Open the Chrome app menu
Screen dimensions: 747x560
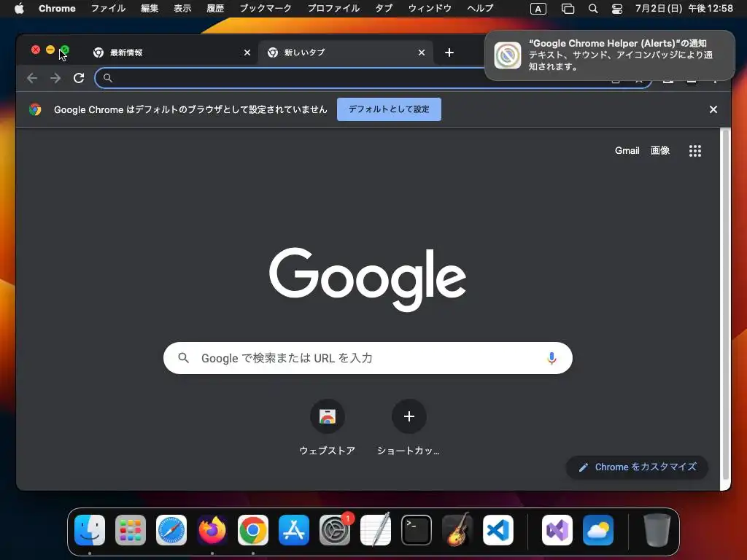57,8
